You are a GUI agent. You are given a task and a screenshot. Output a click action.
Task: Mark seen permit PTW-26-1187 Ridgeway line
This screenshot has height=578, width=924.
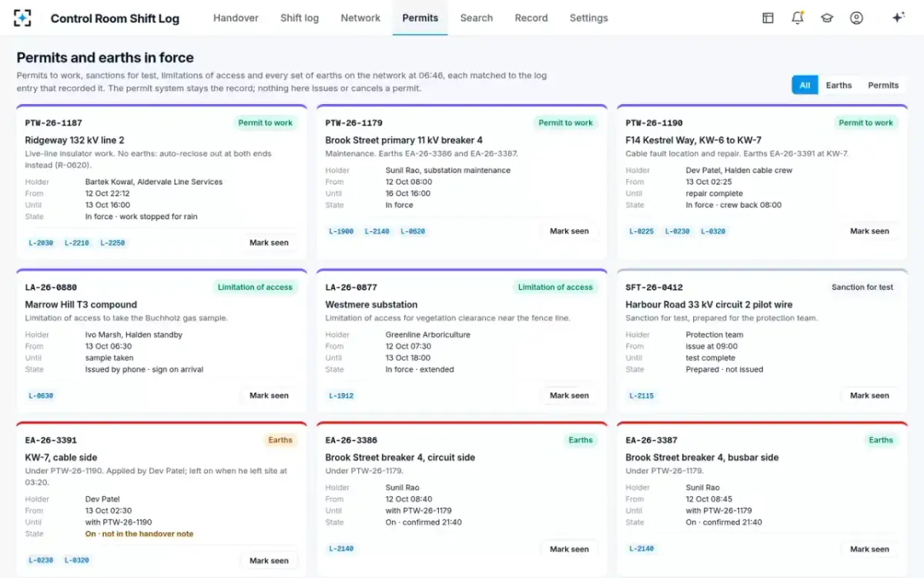(x=269, y=243)
